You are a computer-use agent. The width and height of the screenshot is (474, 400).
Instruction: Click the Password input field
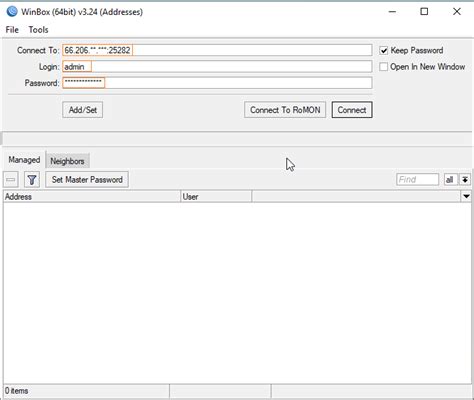pyautogui.click(x=217, y=83)
